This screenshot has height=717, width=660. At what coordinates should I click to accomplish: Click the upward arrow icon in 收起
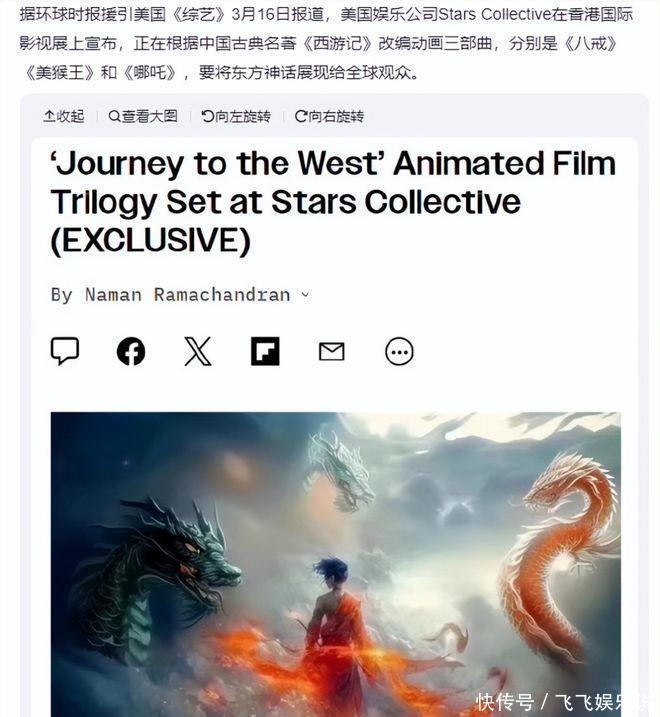(49, 116)
